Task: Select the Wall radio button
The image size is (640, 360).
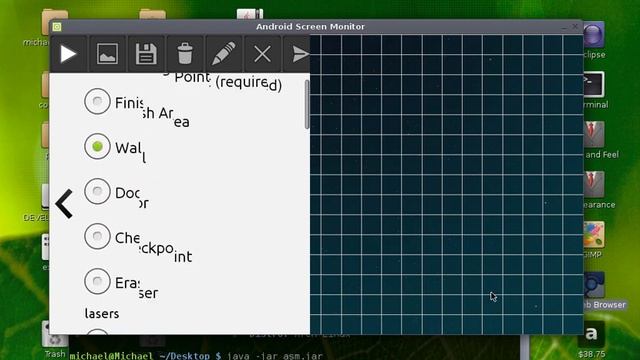Action: pos(97,146)
